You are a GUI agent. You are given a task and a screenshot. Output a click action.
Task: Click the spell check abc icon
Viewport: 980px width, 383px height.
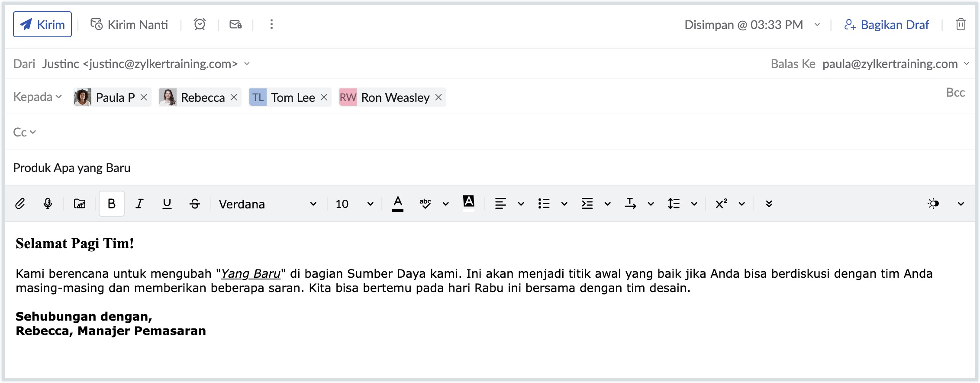(425, 204)
